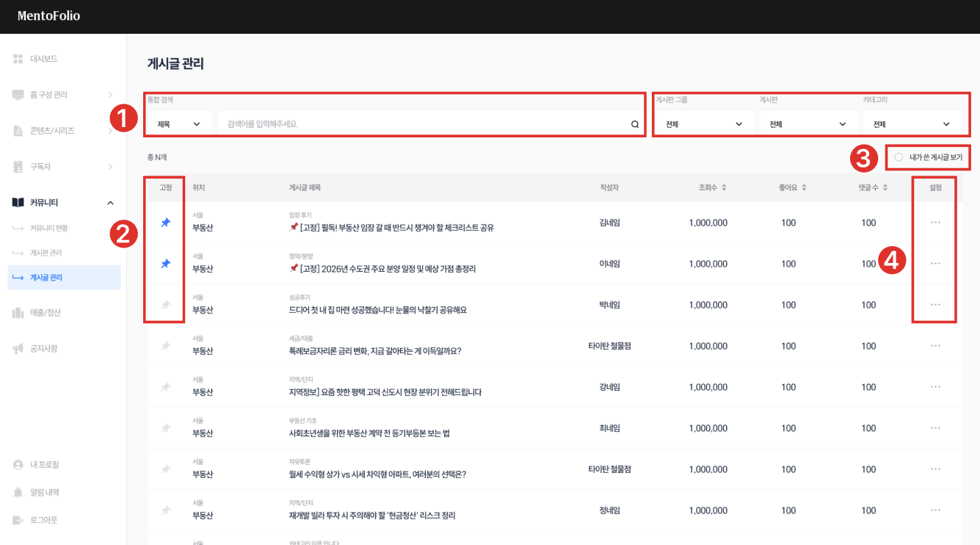This screenshot has height=545, width=980.
Task: Open settings menu (⋯) for 박네임 row
Action: pyautogui.click(x=935, y=305)
